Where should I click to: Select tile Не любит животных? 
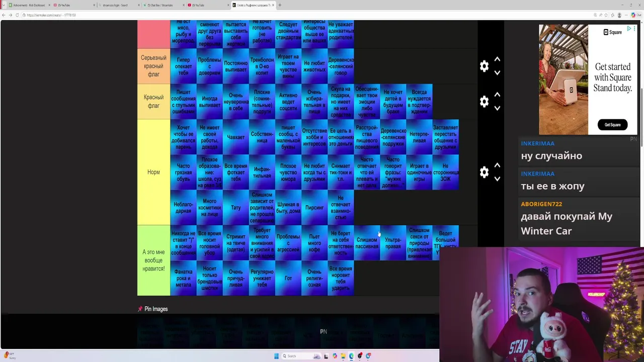tap(314, 66)
